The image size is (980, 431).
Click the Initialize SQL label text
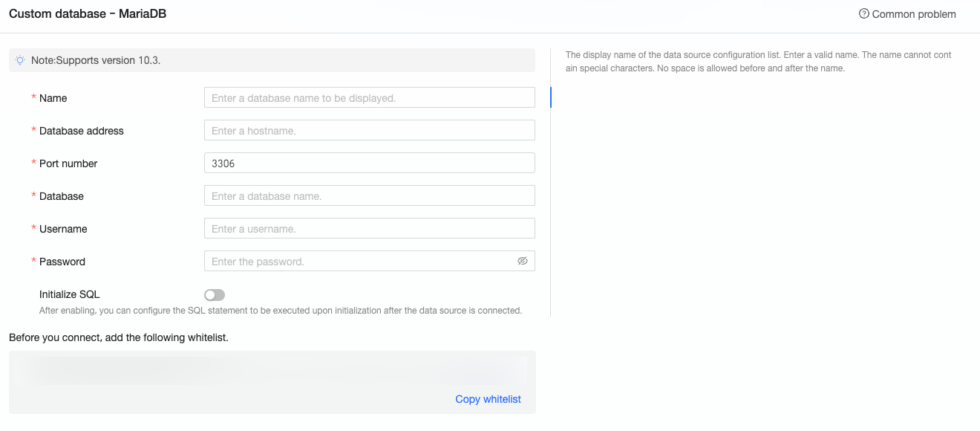click(x=69, y=294)
